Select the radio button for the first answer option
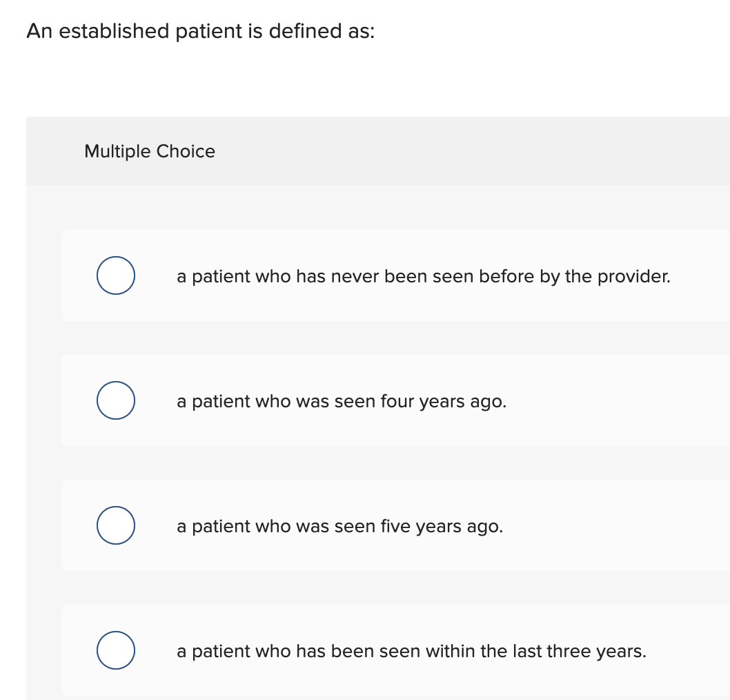Screen dimensions: 730x700 tap(115, 275)
